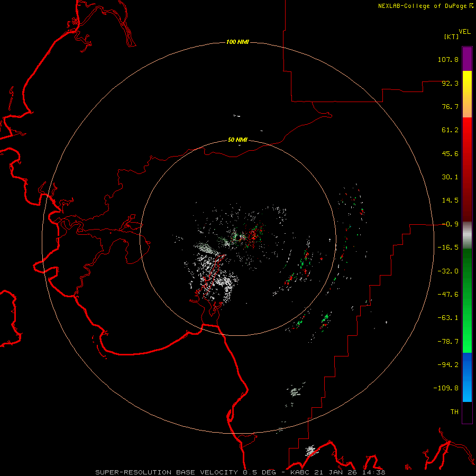Click the 45.6 legend value
This screenshot has width=476, height=476.
[450, 153]
